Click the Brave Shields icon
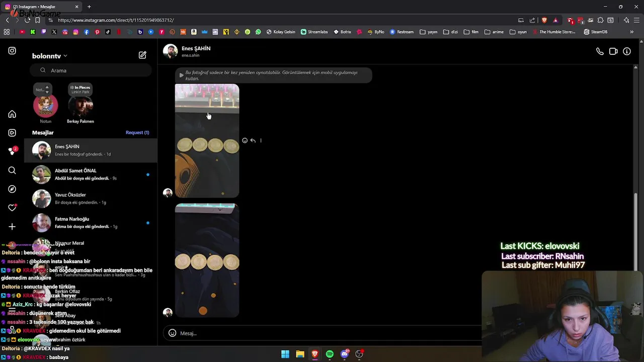Screen dimensions: 644x362 [x=544, y=20]
